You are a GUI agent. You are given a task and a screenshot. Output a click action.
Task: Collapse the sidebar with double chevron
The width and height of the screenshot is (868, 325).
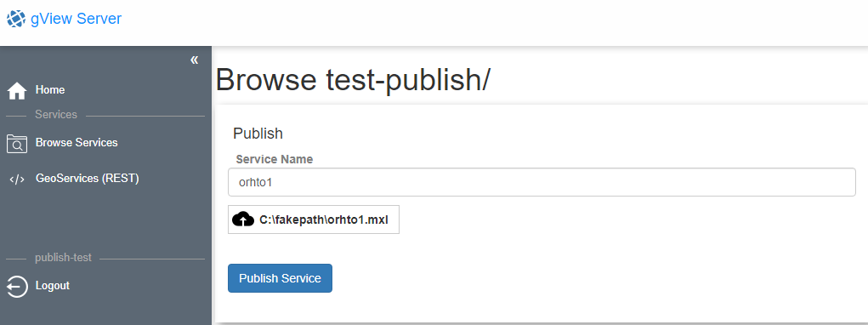click(x=195, y=60)
